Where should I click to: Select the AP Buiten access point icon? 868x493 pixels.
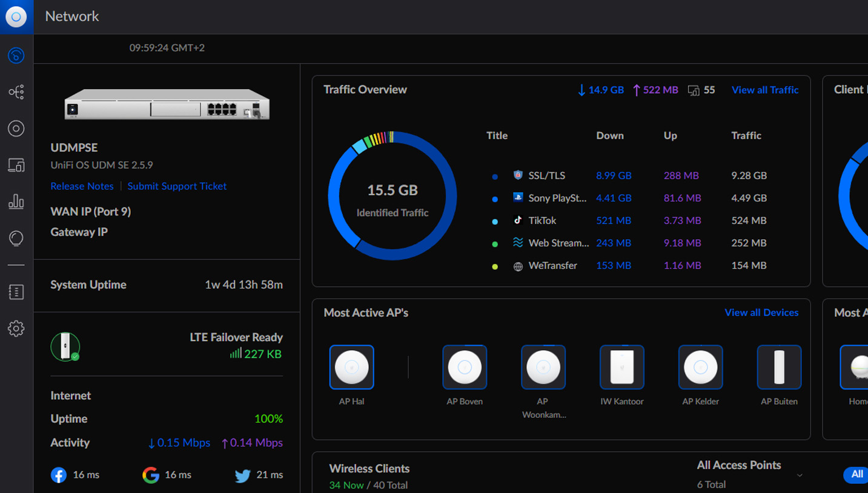tap(780, 367)
